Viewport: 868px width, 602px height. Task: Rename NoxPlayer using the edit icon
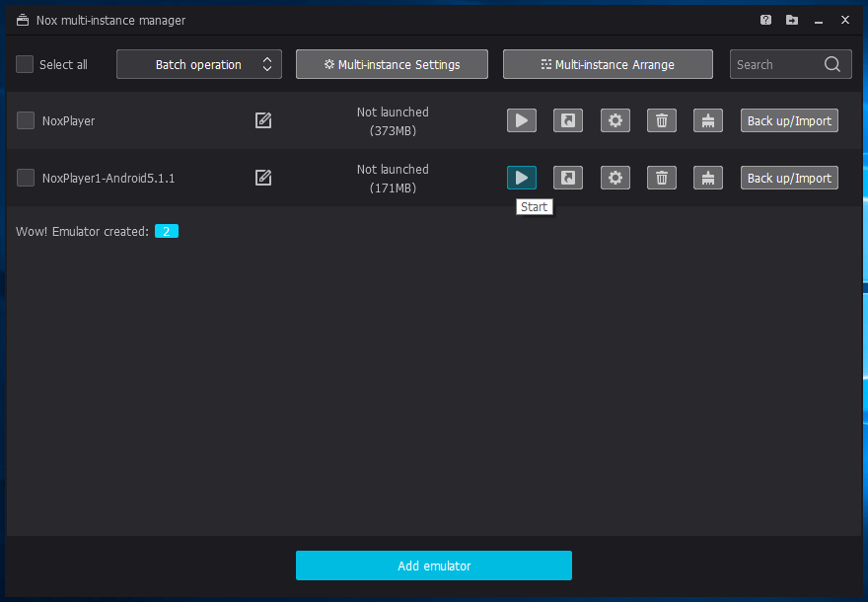tap(263, 120)
